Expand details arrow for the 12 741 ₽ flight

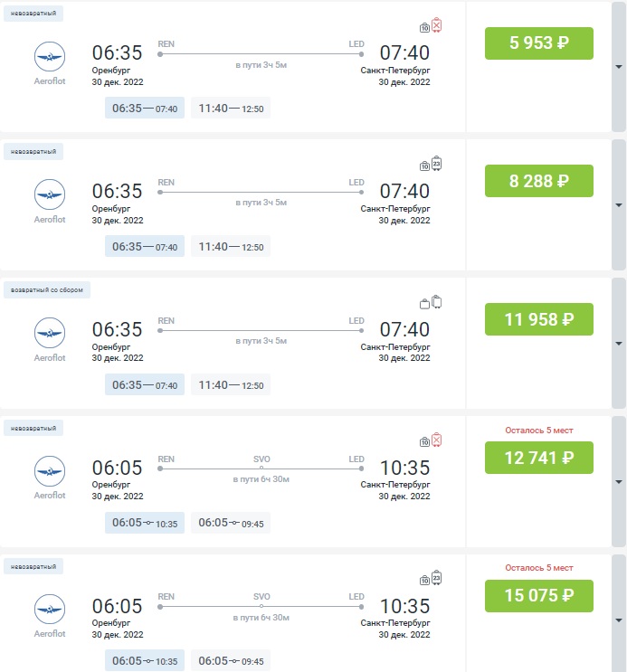pos(618,482)
